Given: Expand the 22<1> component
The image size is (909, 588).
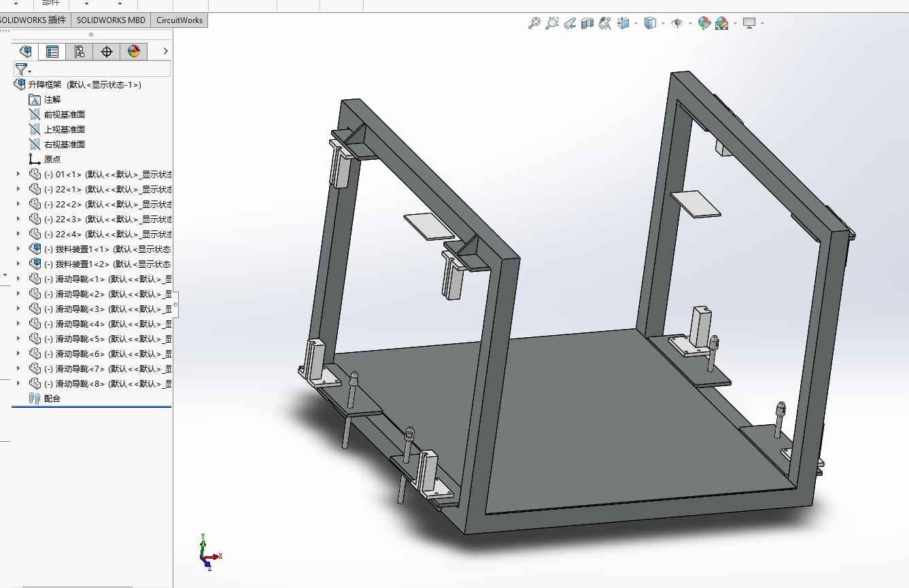Looking at the screenshot, I should pos(18,189).
